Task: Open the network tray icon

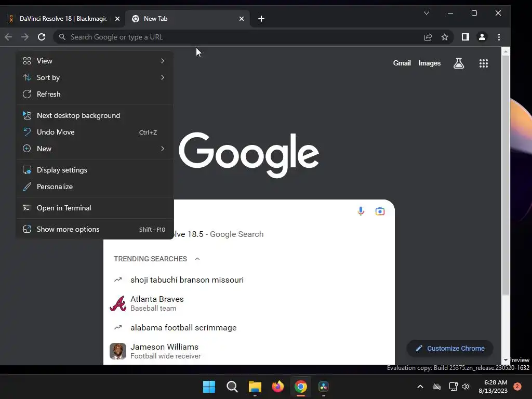Action: (x=453, y=387)
